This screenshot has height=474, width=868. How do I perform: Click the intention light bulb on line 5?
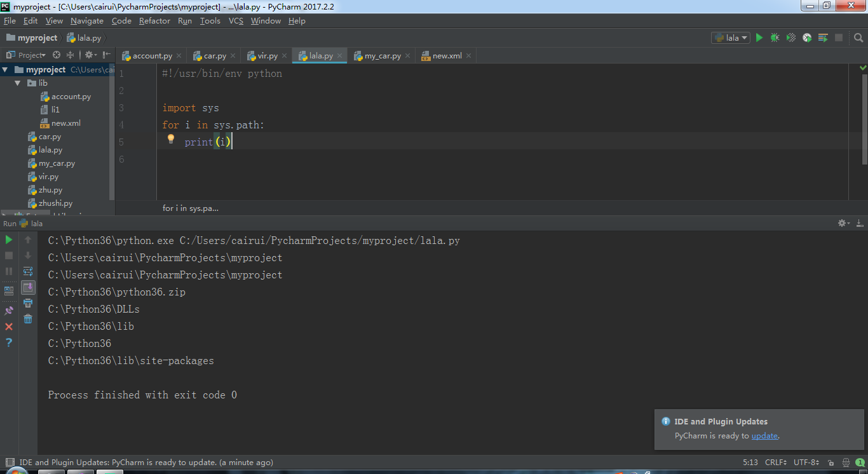pos(170,139)
